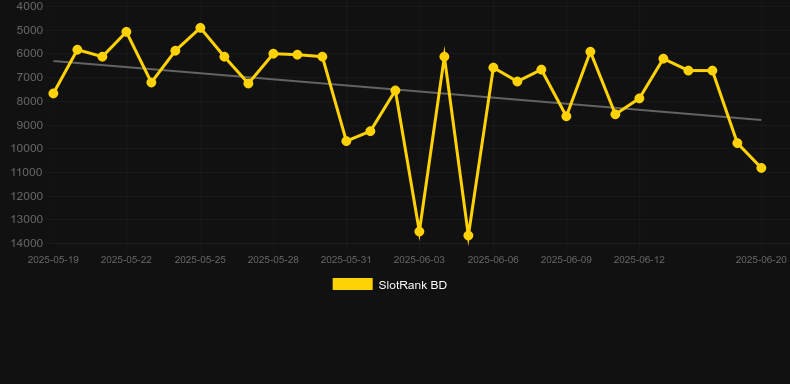Screen dimensions: 790x384
Task: Select the data point above 2025-05-31
Action: point(346,141)
